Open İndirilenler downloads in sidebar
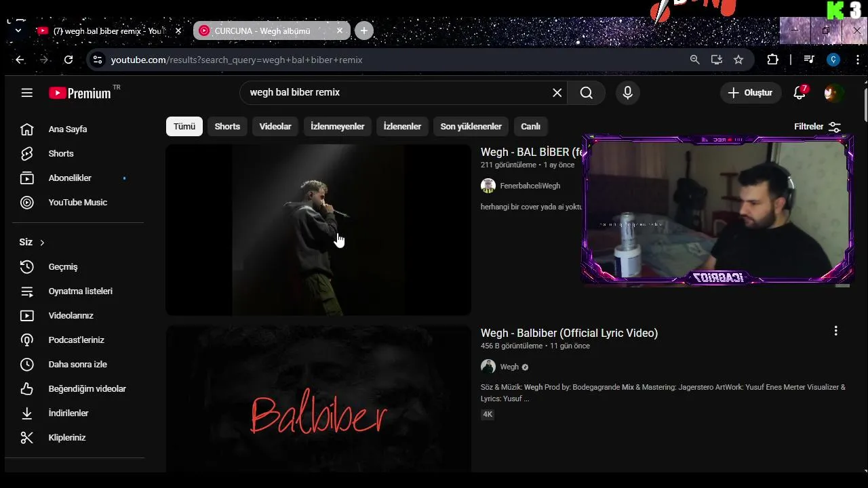868x488 pixels. point(68,413)
